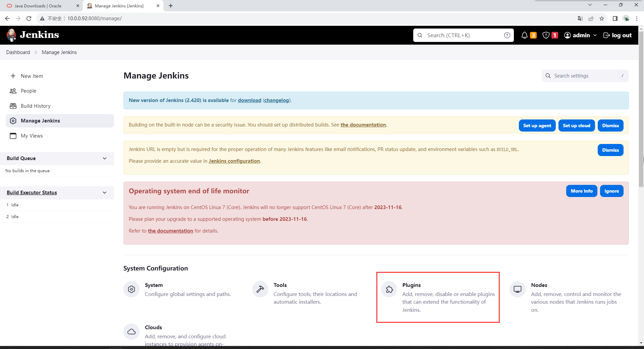Open the browser tab search dropdown
Viewport: 644px width, 349px height.
click(590, 5)
